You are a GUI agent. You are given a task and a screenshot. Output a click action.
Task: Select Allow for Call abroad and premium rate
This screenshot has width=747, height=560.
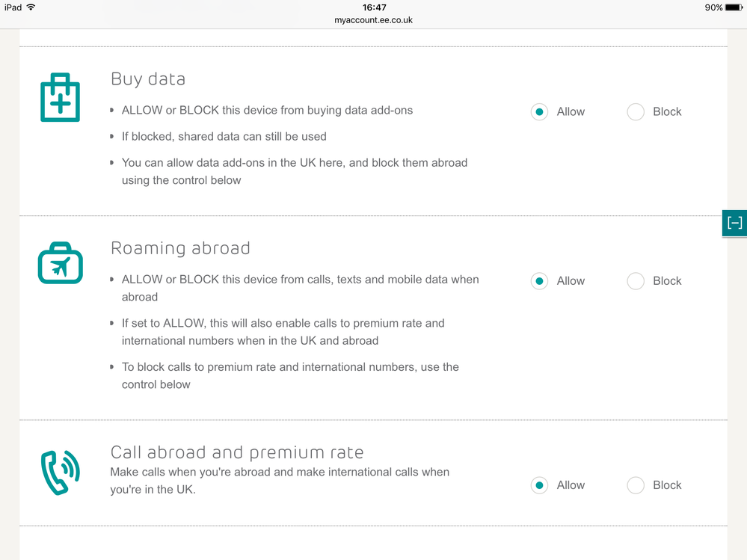click(x=539, y=485)
